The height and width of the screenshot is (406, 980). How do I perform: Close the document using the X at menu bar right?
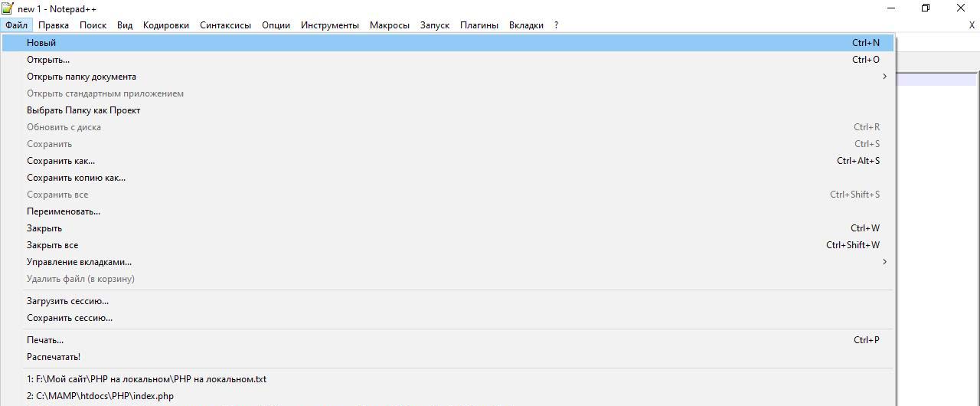972,25
